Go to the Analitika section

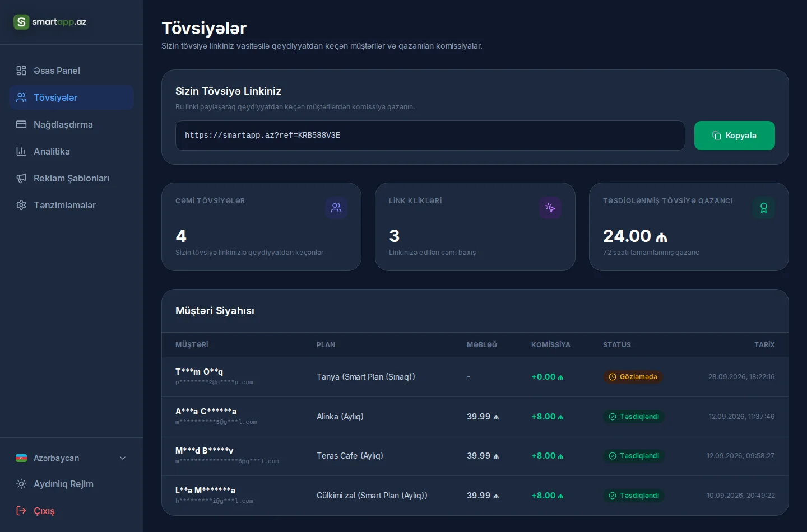71,151
